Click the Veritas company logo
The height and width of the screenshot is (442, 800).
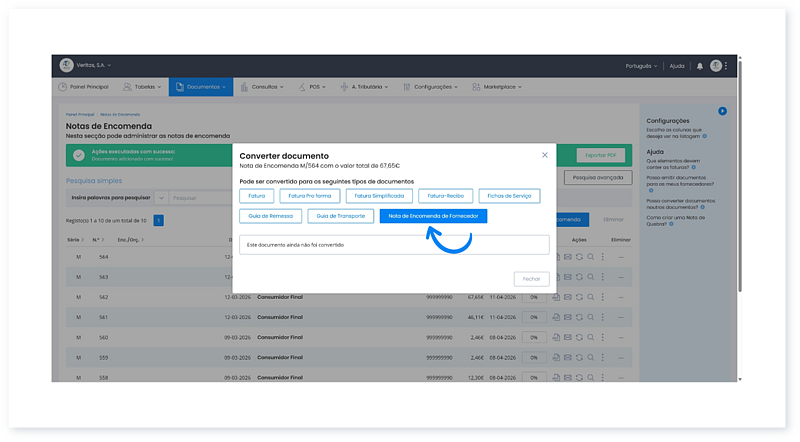point(66,65)
